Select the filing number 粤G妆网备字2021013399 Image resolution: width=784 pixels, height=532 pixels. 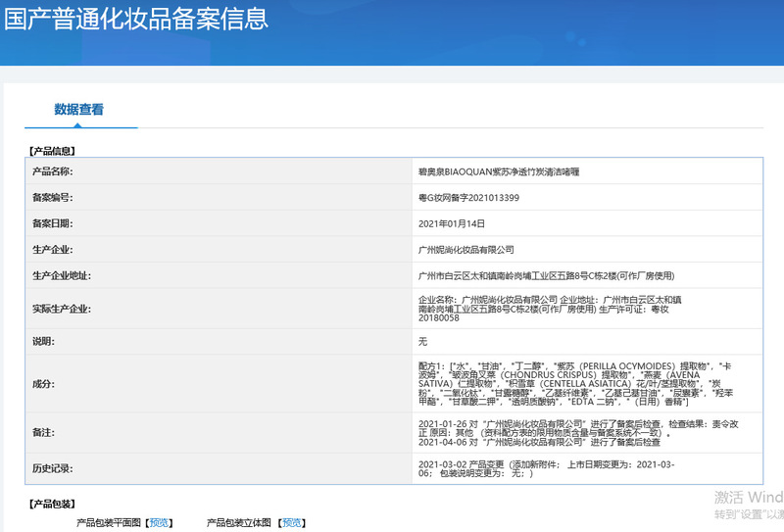(x=468, y=198)
